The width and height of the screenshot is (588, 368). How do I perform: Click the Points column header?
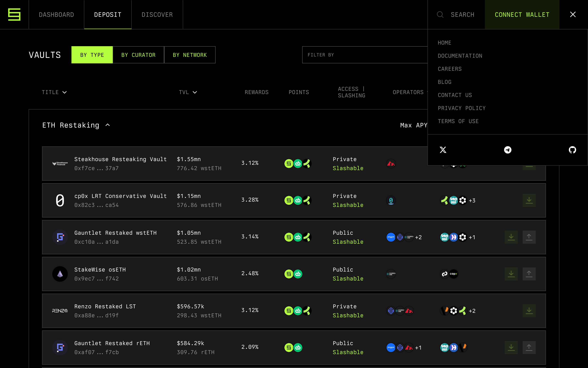299,92
